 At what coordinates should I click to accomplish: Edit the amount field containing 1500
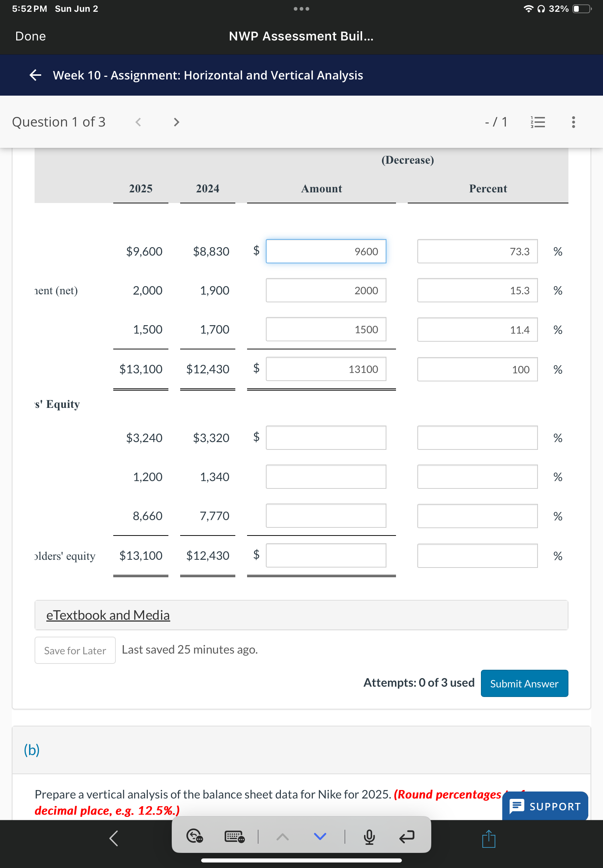click(x=326, y=329)
